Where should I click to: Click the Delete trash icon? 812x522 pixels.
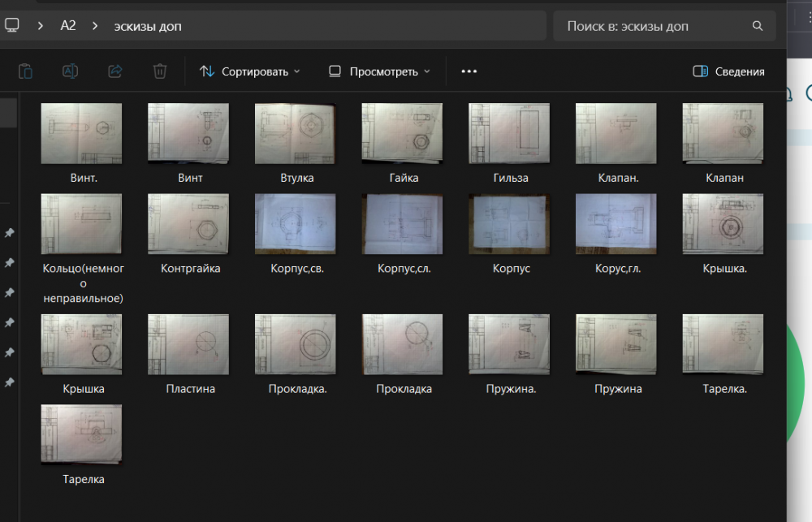point(160,71)
